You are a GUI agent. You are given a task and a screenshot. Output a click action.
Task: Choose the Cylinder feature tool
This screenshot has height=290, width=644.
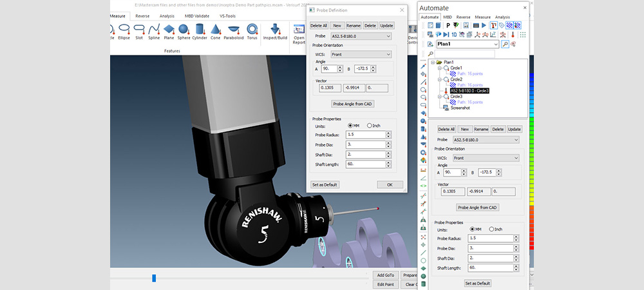pos(200,32)
